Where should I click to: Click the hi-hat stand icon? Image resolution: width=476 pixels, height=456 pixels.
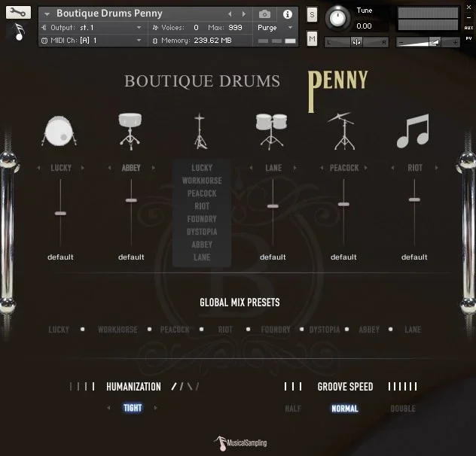(x=200, y=131)
